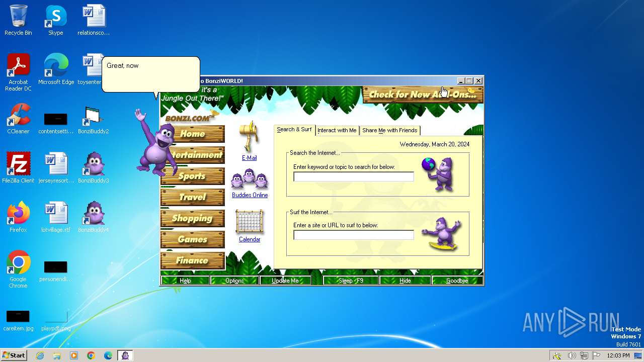The height and width of the screenshot is (362, 644).
Task: Click the taskbar clock showing 12:03 PM
Action: pos(618,355)
